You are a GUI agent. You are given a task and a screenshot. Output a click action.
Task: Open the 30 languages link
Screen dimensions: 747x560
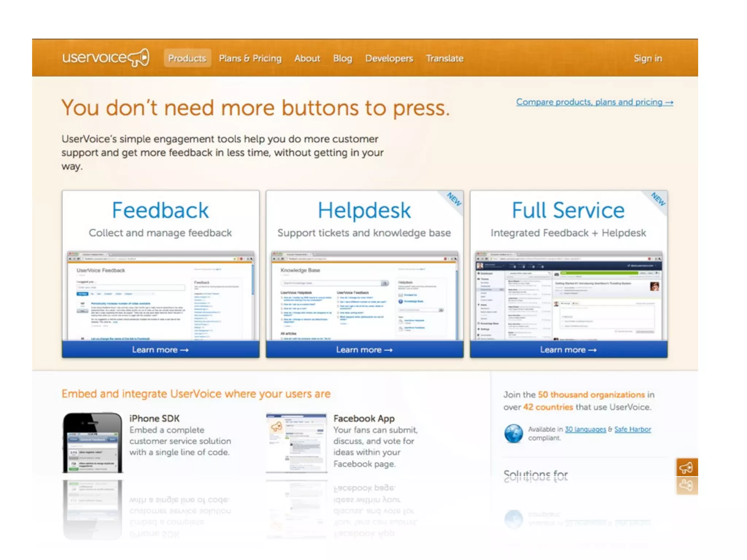pyautogui.click(x=585, y=429)
